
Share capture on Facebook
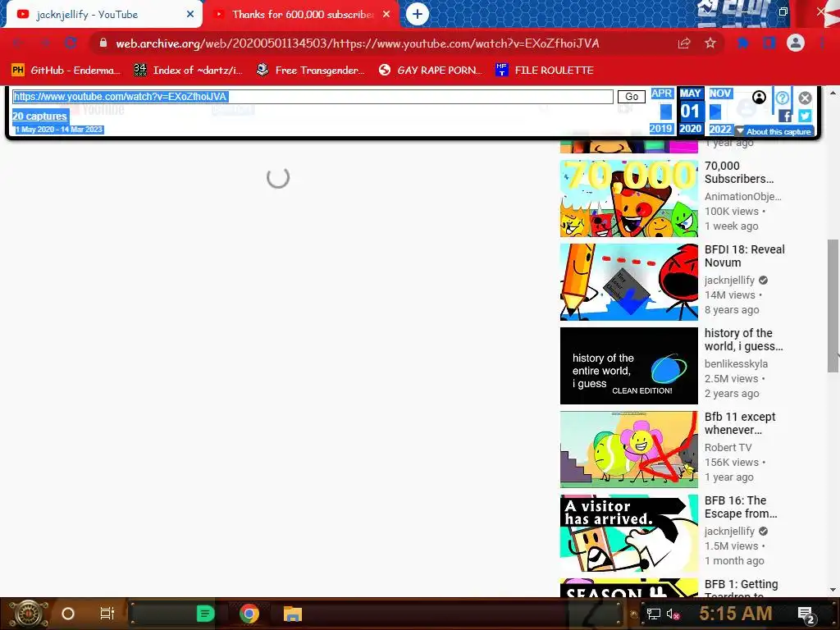click(785, 116)
